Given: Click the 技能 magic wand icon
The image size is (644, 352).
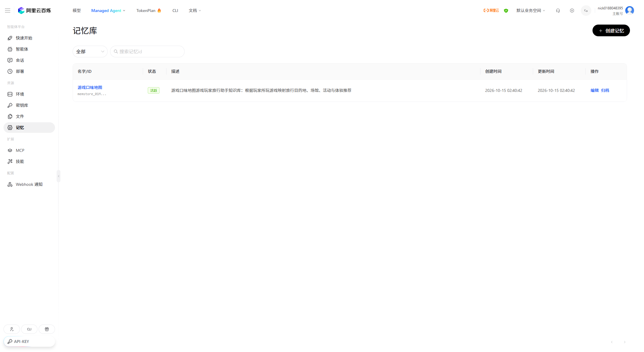Looking at the screenshot, I should point(10,162).
